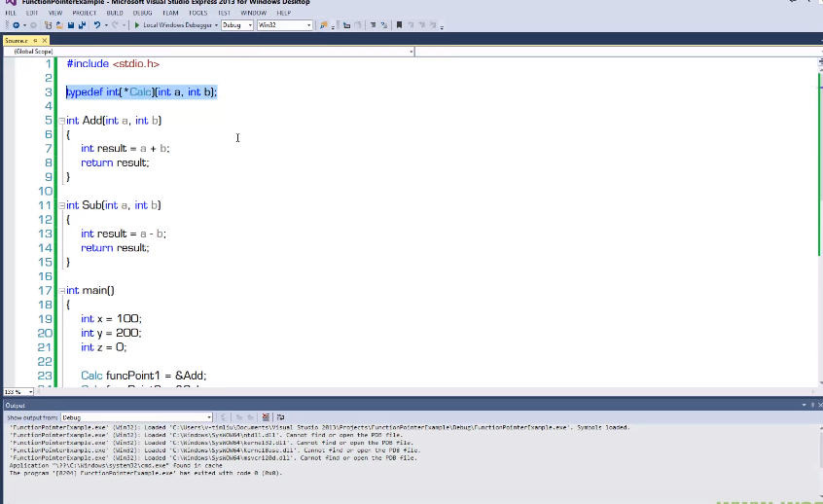The width and height of the screenshot is (823, 504).
Task: Open the Output window position dropdown arrow
Action: (805, 406)
